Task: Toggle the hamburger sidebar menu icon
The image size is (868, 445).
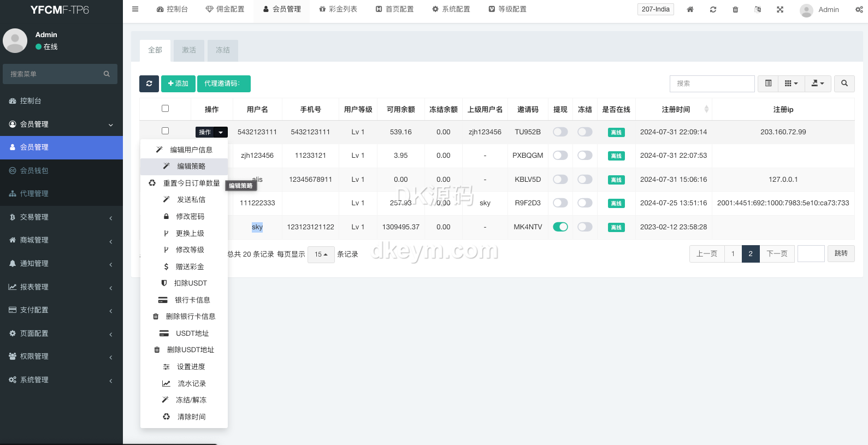Action: (x=135, y=9)
